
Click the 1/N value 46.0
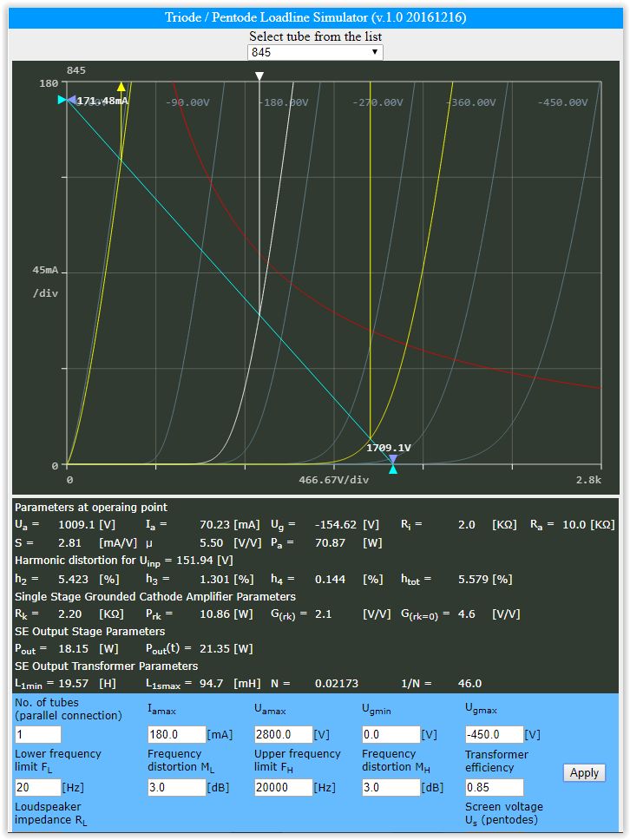(x=469, y=684)
